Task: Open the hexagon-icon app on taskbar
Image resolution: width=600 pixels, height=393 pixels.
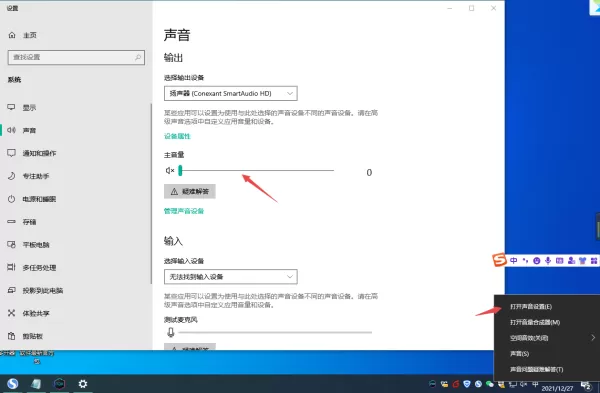Action: click(x=59, y=383)
